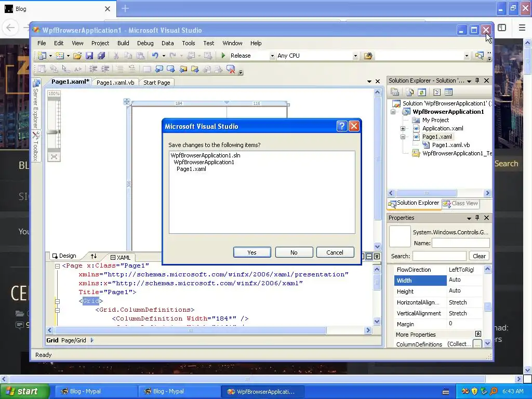Viewport: 532px width, 399px height.
Task: Click the Next Bookmark icon
Action: coord(170,69)
